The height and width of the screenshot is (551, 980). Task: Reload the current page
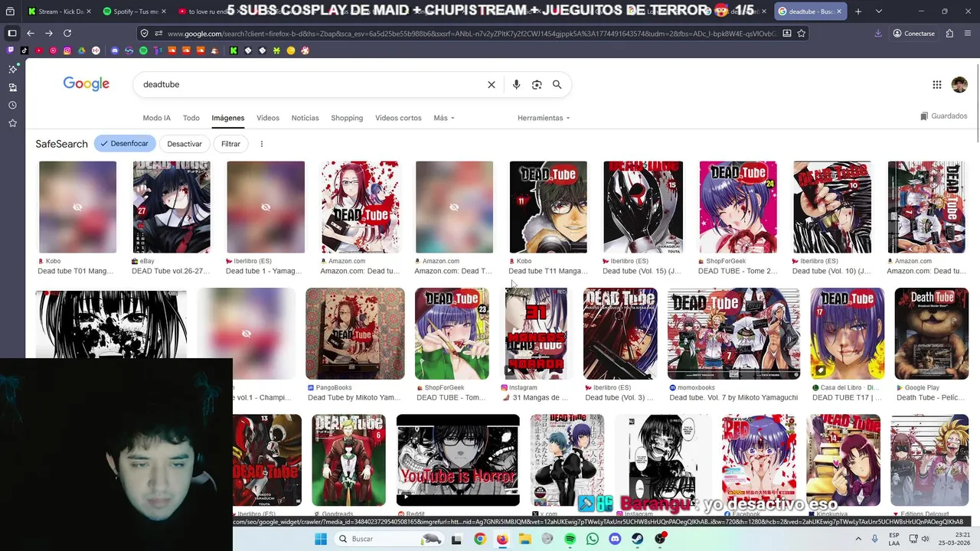[67, 34]
